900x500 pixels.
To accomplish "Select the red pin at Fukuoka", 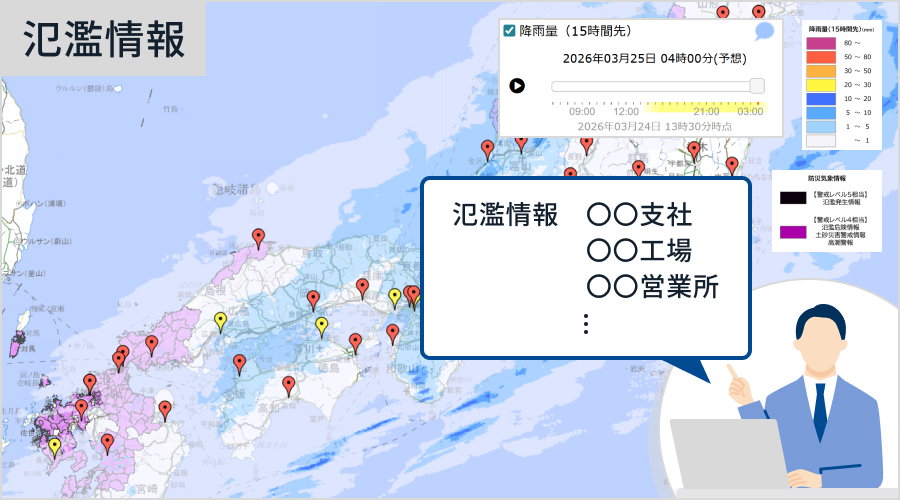I will click(90, 383).
